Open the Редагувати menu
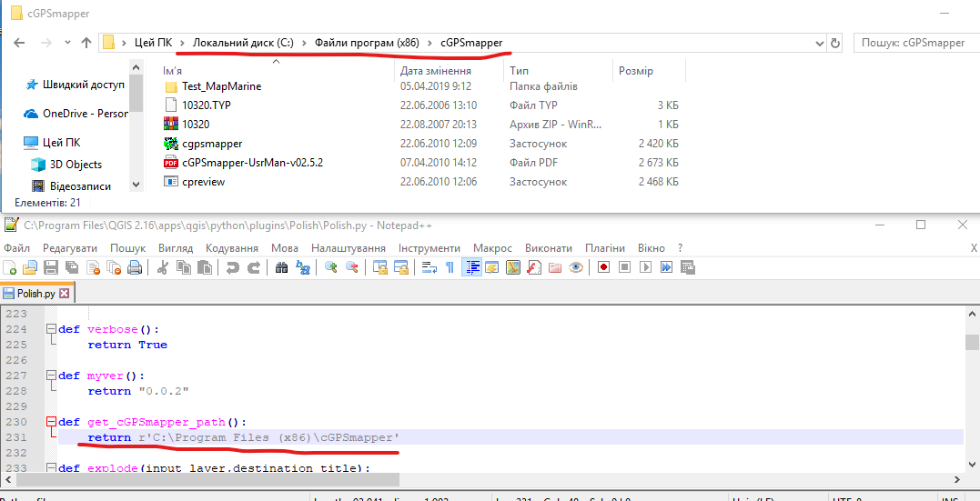 point(70,248)
